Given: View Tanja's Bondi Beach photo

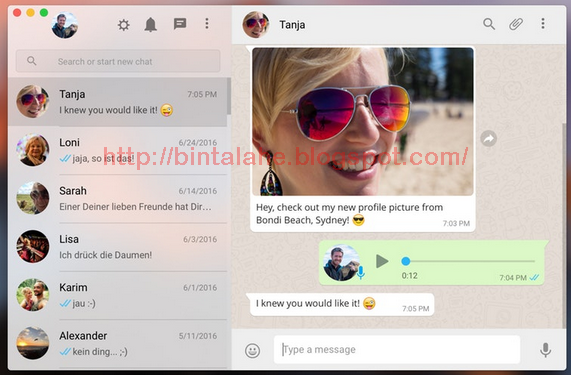Looking at the screenshot, I should (363, 121).
